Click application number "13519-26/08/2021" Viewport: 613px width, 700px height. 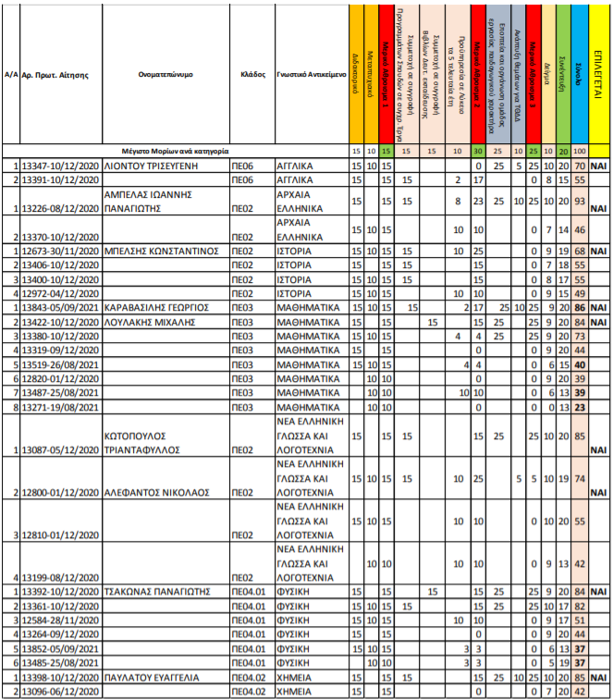pyautogui.click(x=60, y=364)
